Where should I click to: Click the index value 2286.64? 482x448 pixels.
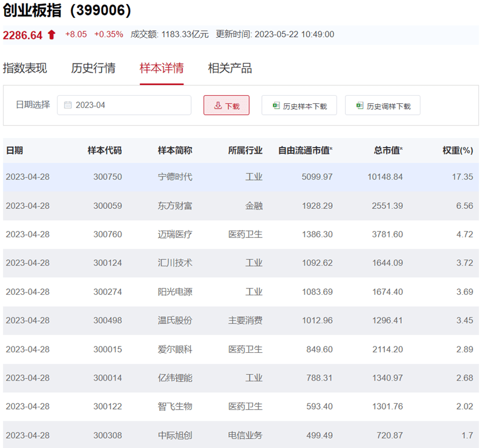pyautogui.click(x=23, y=35)
